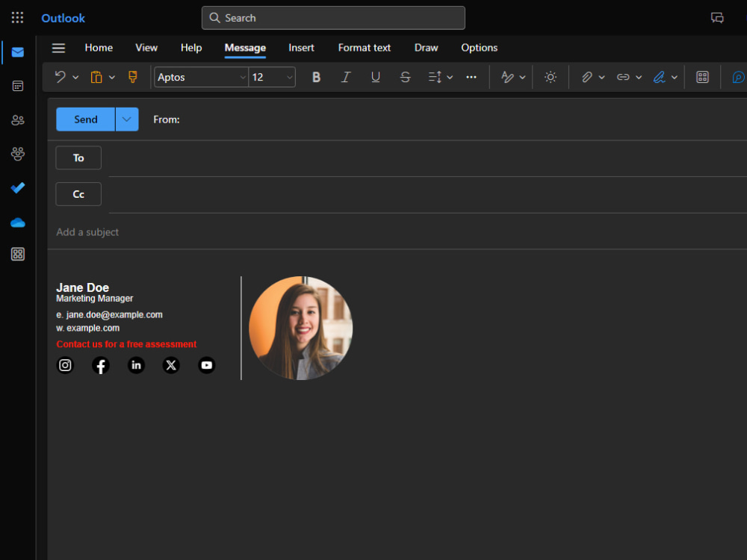The width and height of the screenshot is (747, 560).
Task: Toggle Bold formatting
Action: 316,77
